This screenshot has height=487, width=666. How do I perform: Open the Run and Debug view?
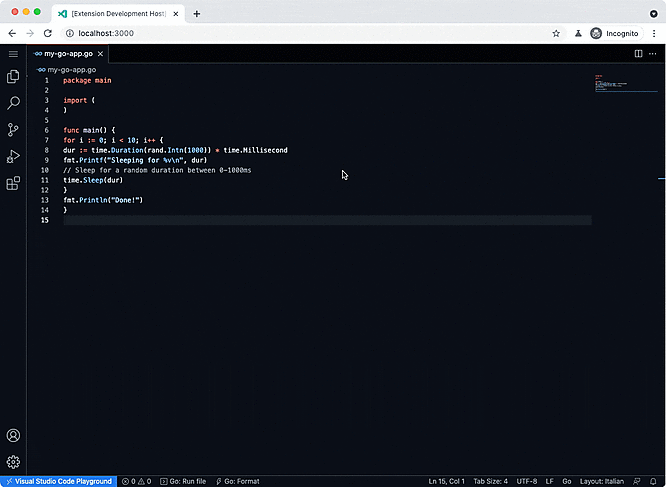13,156
